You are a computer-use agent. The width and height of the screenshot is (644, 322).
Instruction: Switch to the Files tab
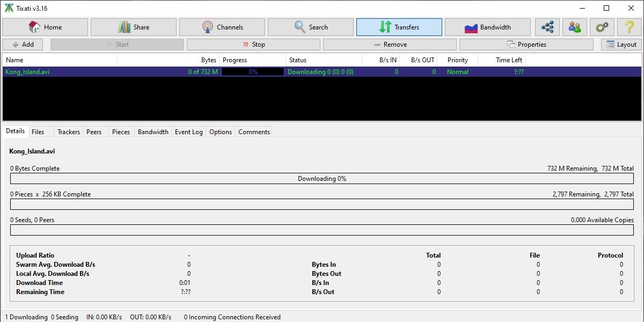(39, 131)
